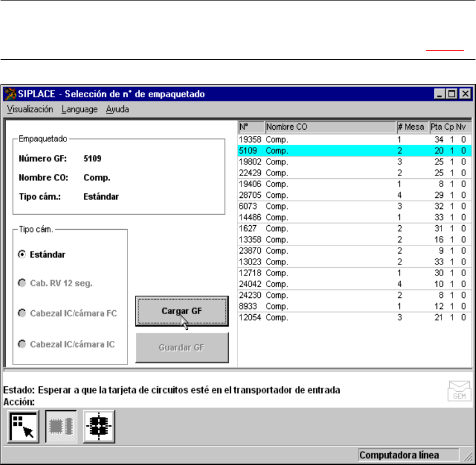Select row 6073 in the list

click(355, 206)
